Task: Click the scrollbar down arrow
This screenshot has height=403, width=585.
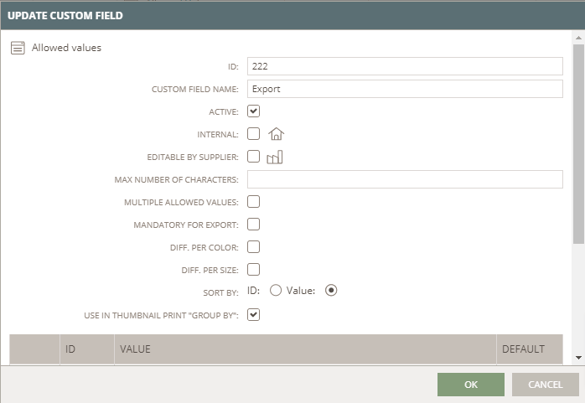Action: pos(579,357)
